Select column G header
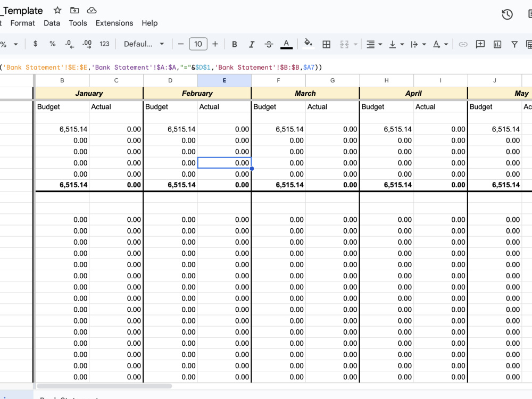This screenshot has width=532, height=399. (332, 80)
